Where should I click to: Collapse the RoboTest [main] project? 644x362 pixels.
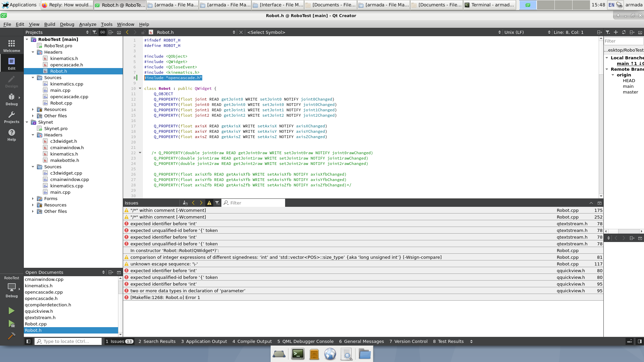27,39
